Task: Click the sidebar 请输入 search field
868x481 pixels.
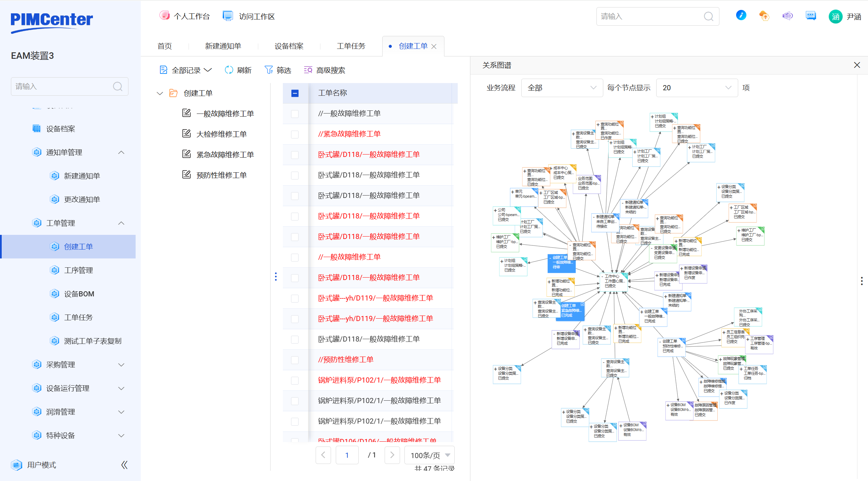Action: (70, 86)
